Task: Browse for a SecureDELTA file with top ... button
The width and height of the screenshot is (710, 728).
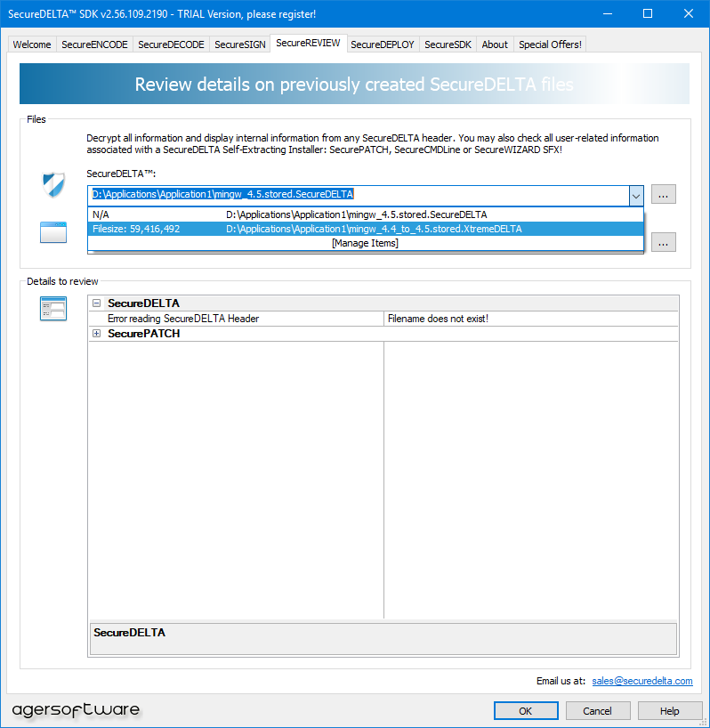Action: pyautogui.click(x=663, y=195)
